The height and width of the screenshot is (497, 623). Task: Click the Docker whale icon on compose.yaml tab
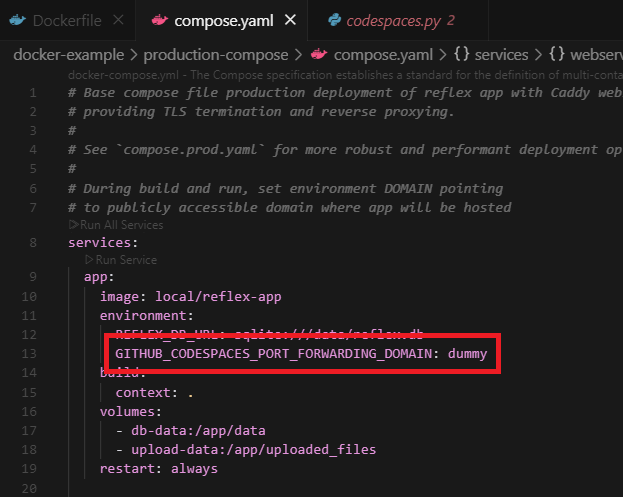point(157,20)
